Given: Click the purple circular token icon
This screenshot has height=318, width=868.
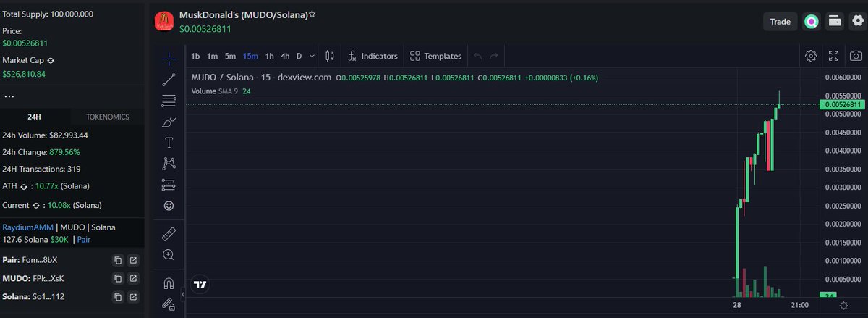Looking at the screenshot, I should 812,22.
